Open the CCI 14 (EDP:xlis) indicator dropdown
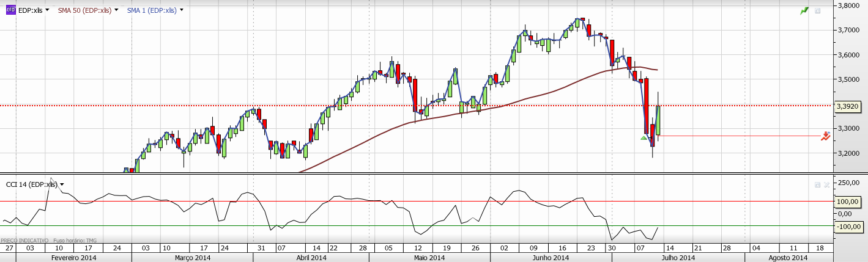Image resolution: width=868 pixels, height=262 pixels. tap(62, 184)
